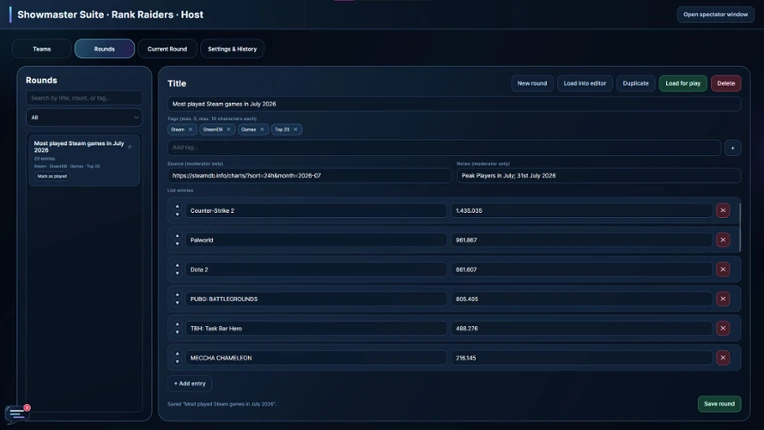The image size is (764, 430).
Task: Move PUBG: BATTLEGROUNDS entry up
Action: coord(177,295)
